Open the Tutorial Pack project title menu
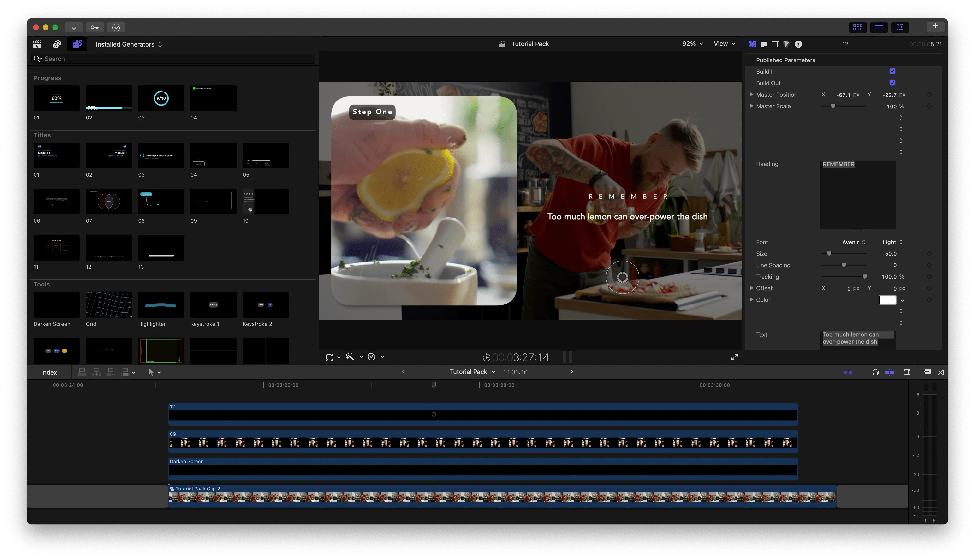Viewport: 975px width, 560px height. coord(472,372)
